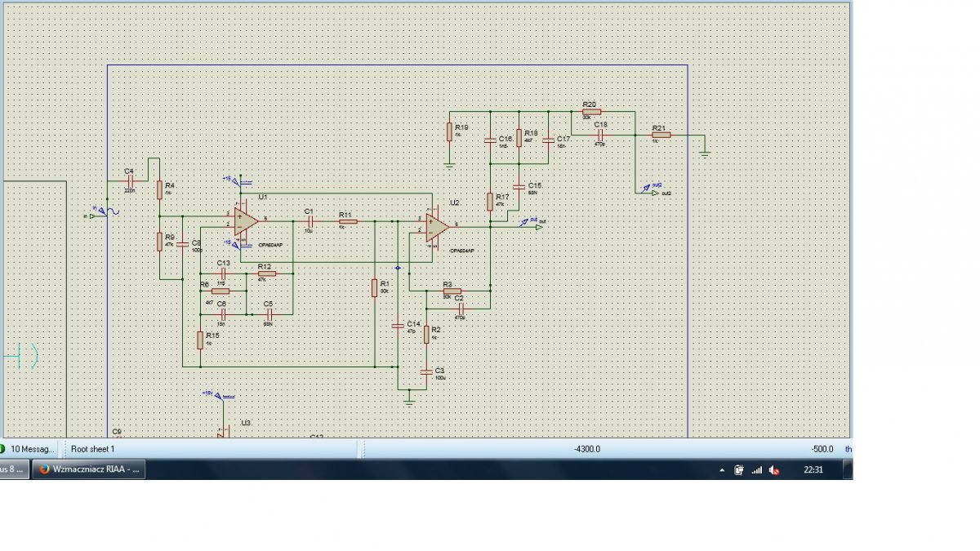Select resistor R12 in feedback network
This screenshot has width=980, height=551.
tap(266, 273)
